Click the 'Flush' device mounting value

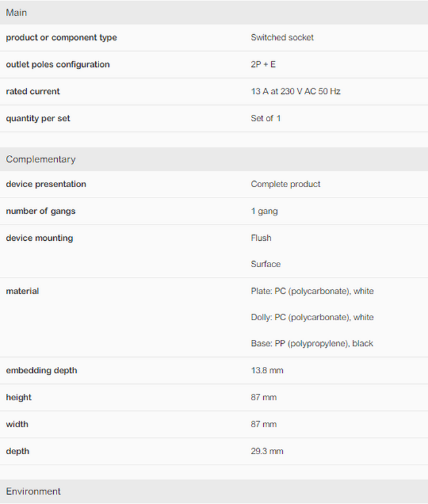(261, 238)
